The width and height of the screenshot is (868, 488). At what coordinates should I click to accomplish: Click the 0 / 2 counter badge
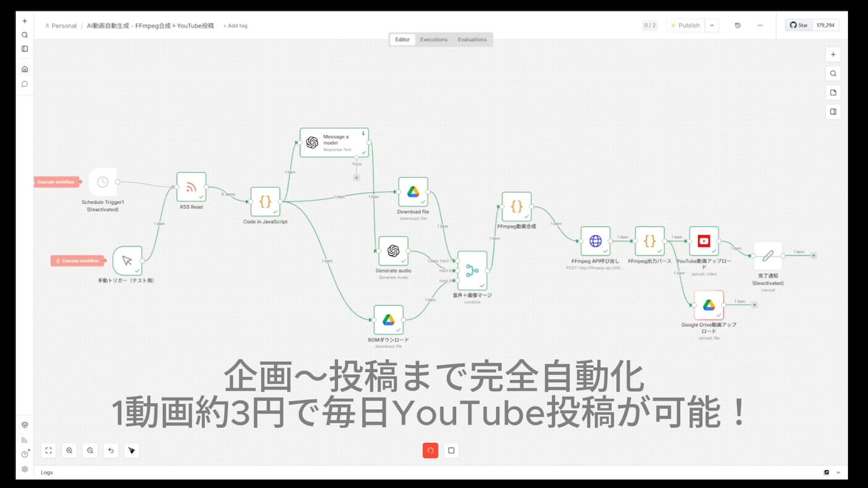(x=650, y=26)
